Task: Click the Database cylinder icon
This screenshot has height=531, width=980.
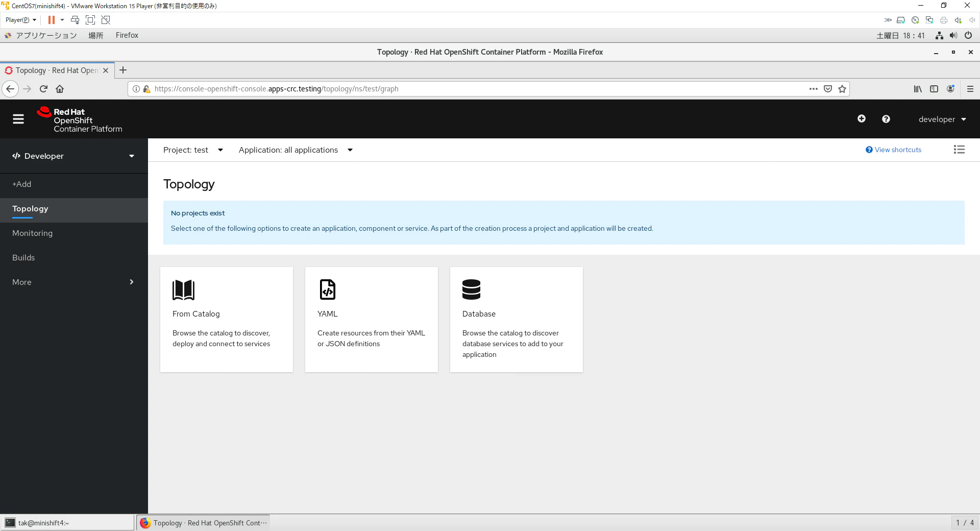Action: click(471, 289)
